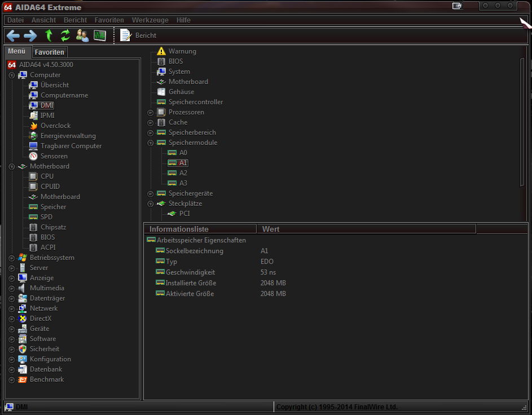The width and height of the screenshot is (532, 415).
Task: Click the Sensoren gauge icon
Action: click(x=33, y=156)
